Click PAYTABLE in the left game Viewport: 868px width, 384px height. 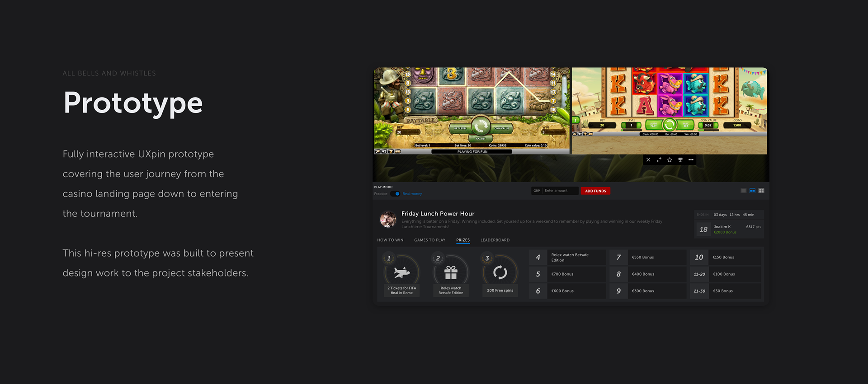(x=420, y=121)
